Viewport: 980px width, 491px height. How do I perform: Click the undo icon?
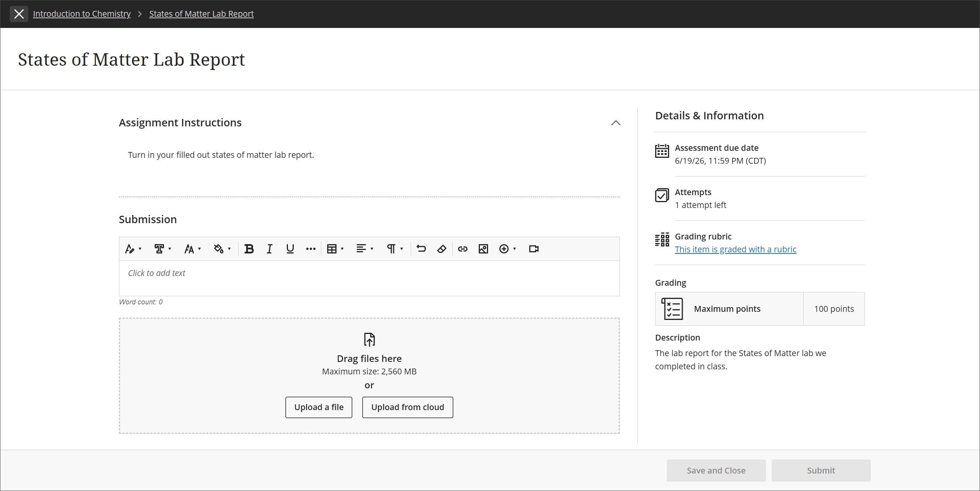click(421, 249)
